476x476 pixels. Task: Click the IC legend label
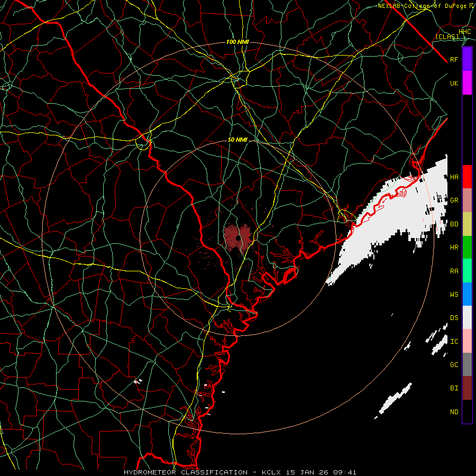tap(454, 342)
